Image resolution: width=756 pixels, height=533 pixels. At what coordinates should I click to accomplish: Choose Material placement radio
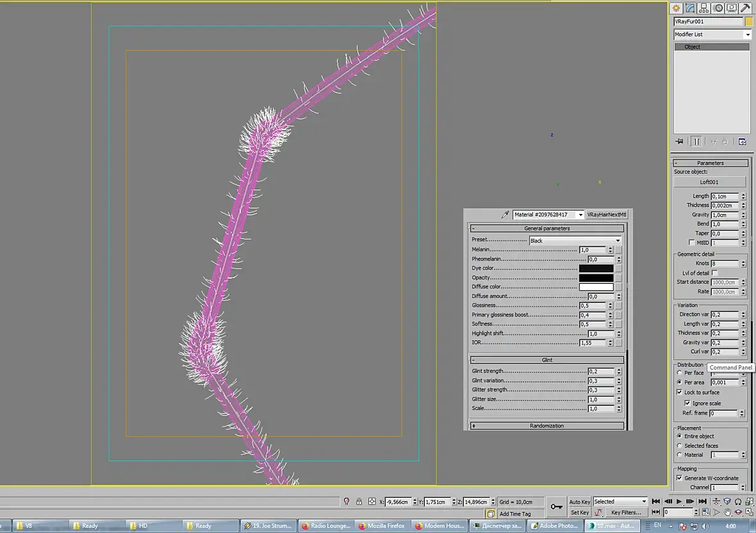679,455
